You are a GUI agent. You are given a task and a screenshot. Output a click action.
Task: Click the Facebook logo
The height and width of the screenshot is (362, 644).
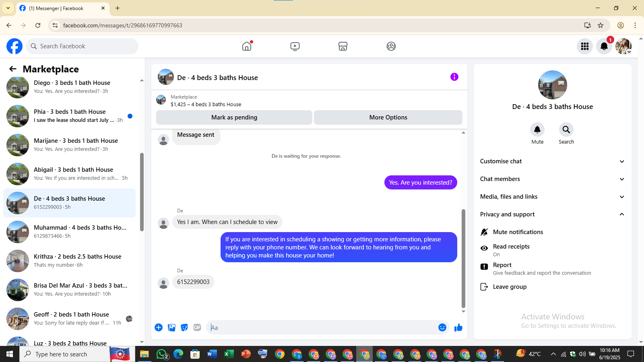14,46
